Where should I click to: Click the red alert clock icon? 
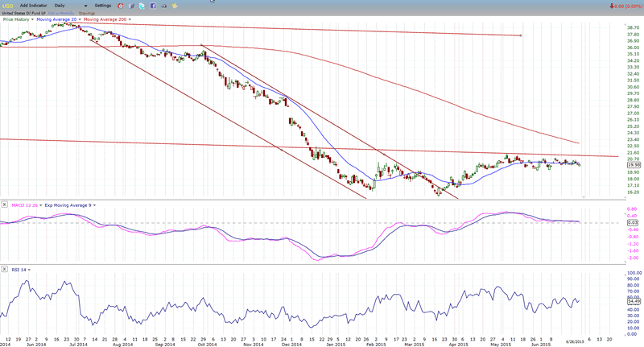point(120,6)
